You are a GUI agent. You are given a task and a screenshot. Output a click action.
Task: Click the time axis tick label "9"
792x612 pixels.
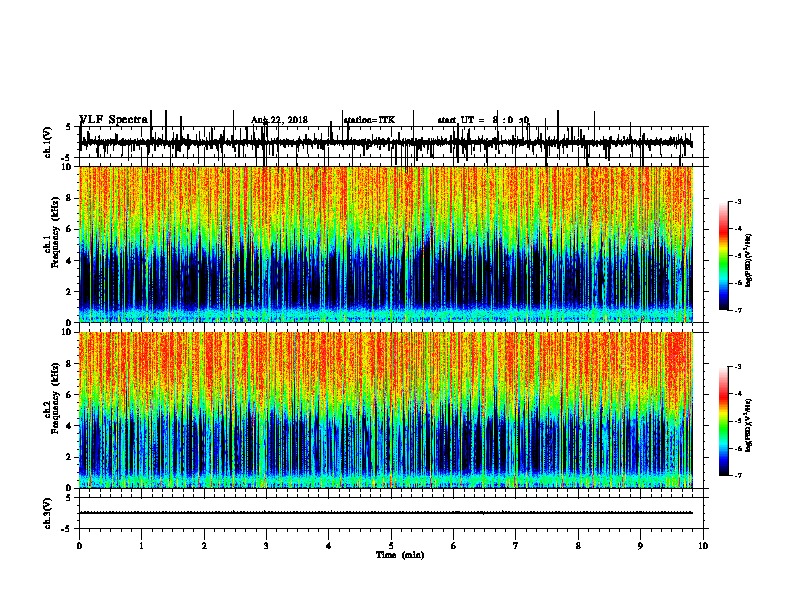(640, 546)
